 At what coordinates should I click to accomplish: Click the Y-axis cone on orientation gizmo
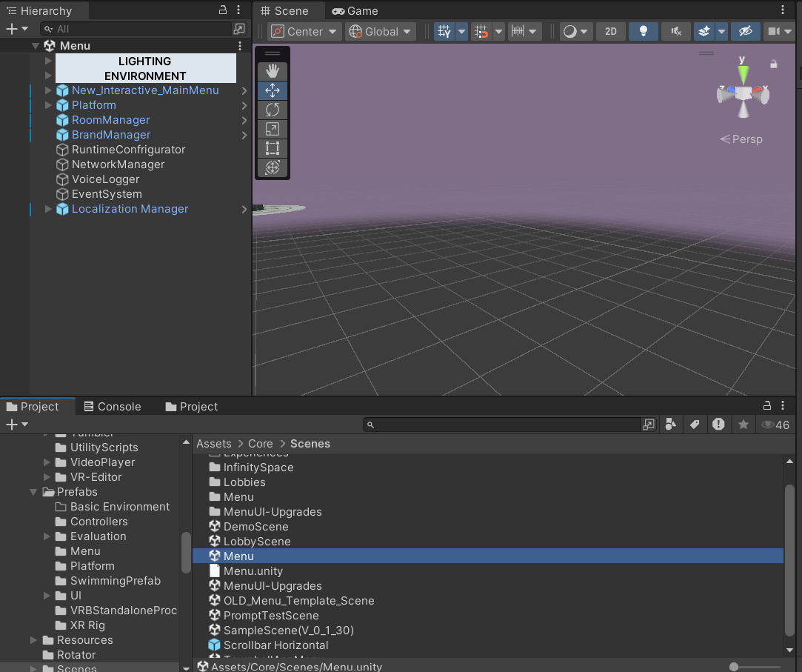[743, 74]
